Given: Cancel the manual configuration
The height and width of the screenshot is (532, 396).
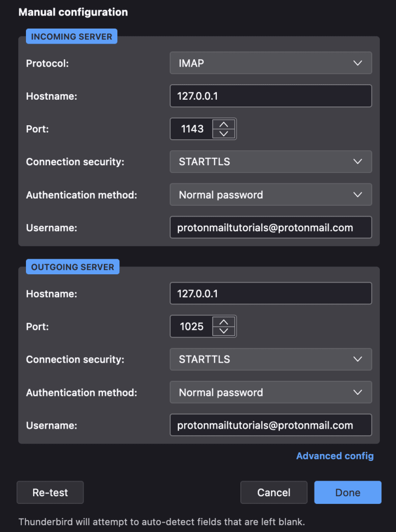Looking at the screenshot, I should tap(274, 492).
